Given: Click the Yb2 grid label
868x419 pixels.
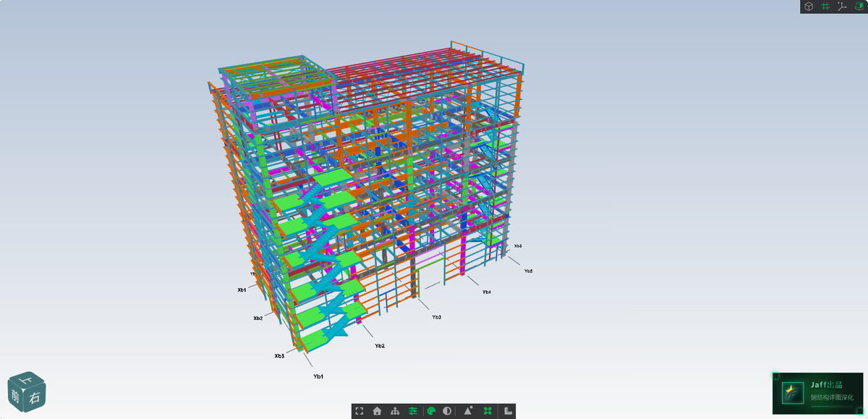Looking at the screenshot, I should (x=380, y=346).
